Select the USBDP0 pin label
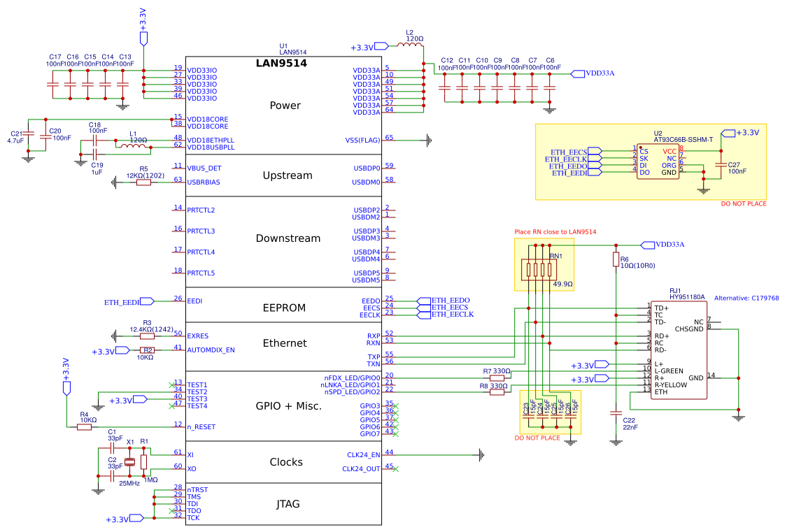 [367, 168]
